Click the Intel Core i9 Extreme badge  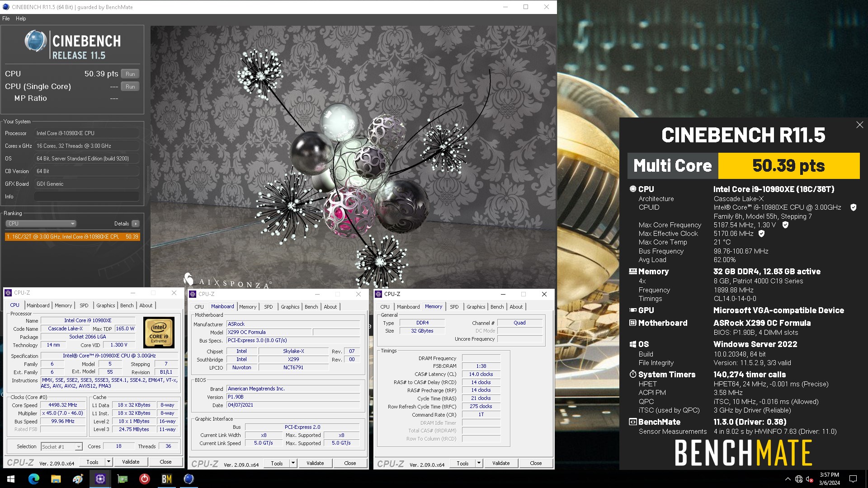[159, 332]
